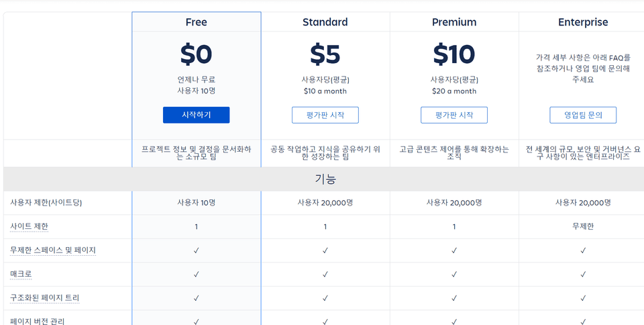Viewport: 644px width, 325px height.
Task: Click the 구조화된 페이지 트리 feature label
Action: tap(46, 297)
